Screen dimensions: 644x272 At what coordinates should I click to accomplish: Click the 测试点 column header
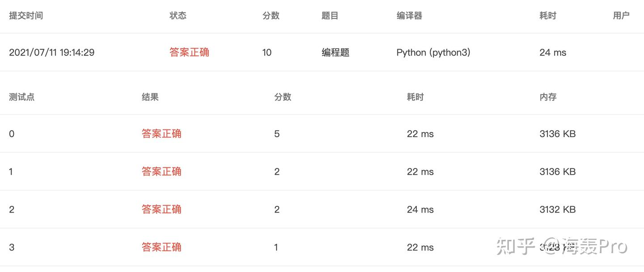tap(21, 97)
